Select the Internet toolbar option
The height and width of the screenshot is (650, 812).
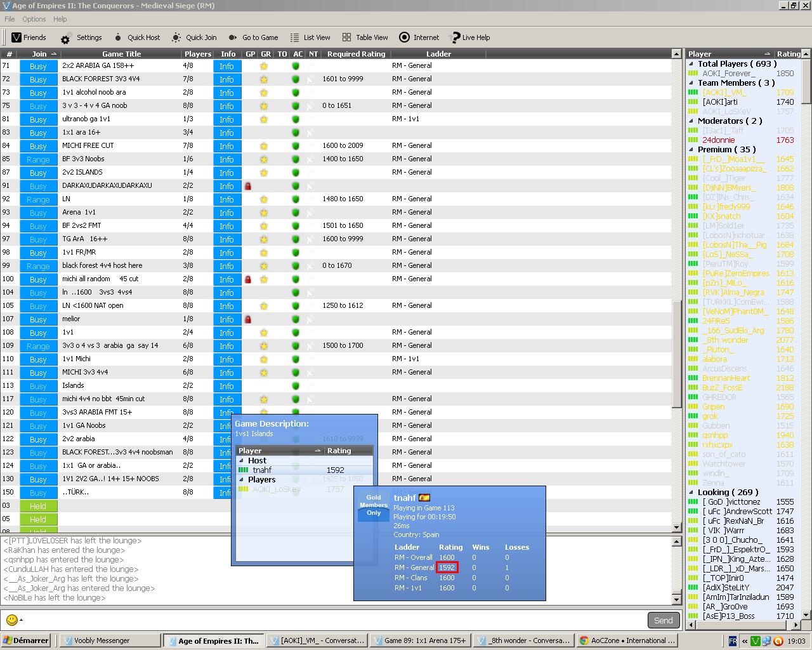[x=419, y=37]
